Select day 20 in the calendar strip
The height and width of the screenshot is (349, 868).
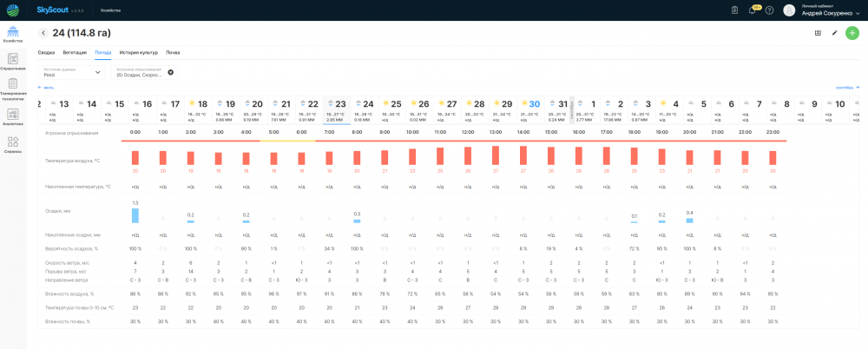pyautogui.click(x=253, y=110)
